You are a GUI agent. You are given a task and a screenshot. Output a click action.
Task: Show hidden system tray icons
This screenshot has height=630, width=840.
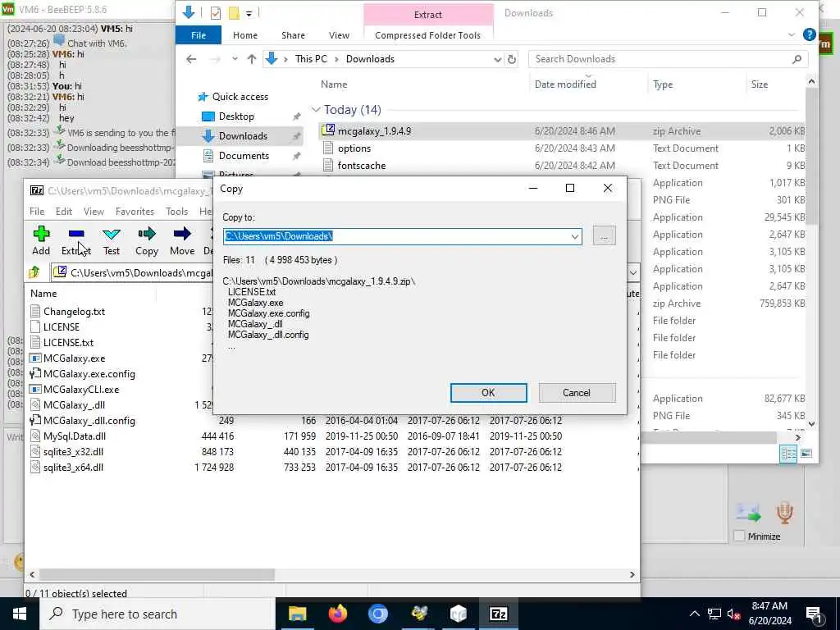(x=694, y=614)
